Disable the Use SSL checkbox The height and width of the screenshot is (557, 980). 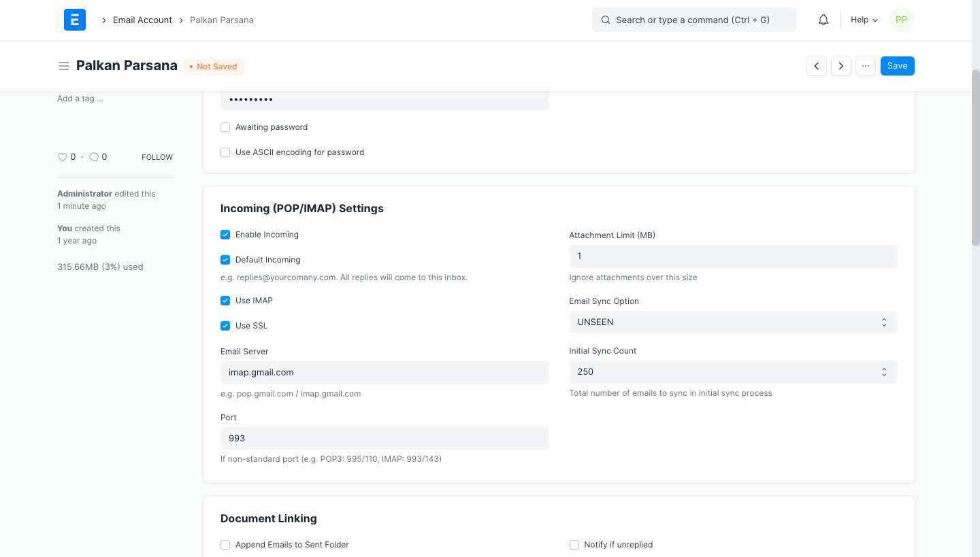[x=225, y=326]
